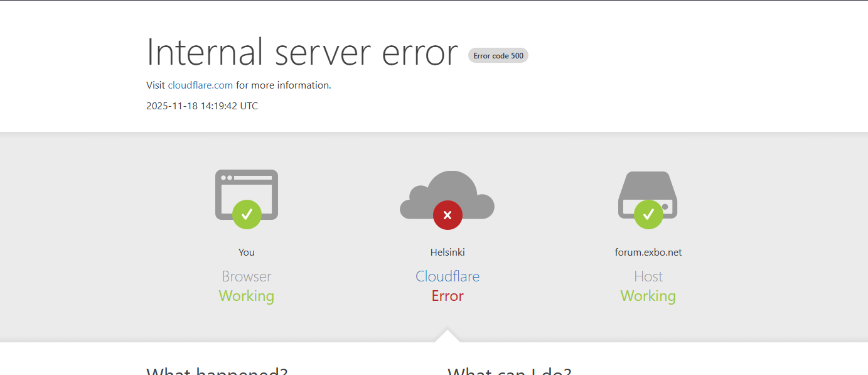The image size is (868, 375).
Task: Click the Working status under Host
Action: [x=648, y=296]
